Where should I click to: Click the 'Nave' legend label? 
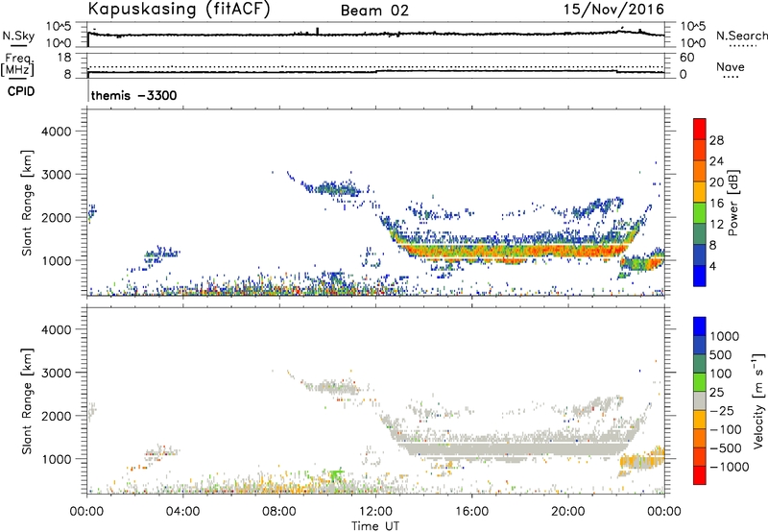(731, 66)
